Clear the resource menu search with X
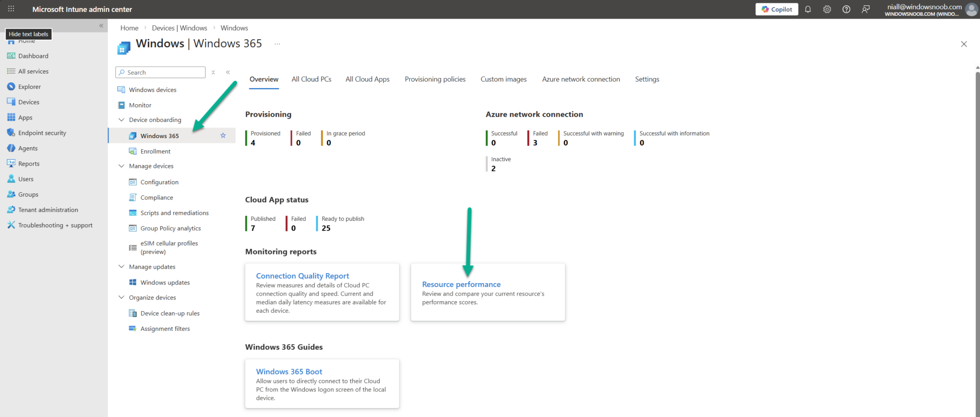This screenshot has height=417, width=980. coord(213,72)
